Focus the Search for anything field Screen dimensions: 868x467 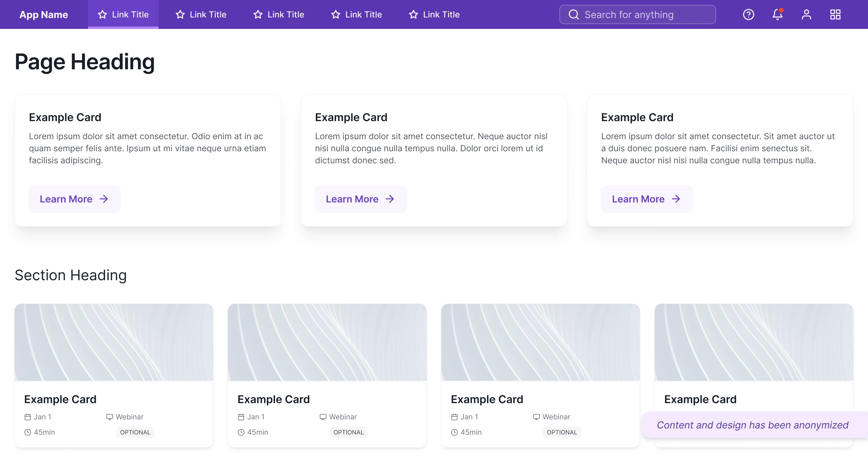(x=640, y=14)
